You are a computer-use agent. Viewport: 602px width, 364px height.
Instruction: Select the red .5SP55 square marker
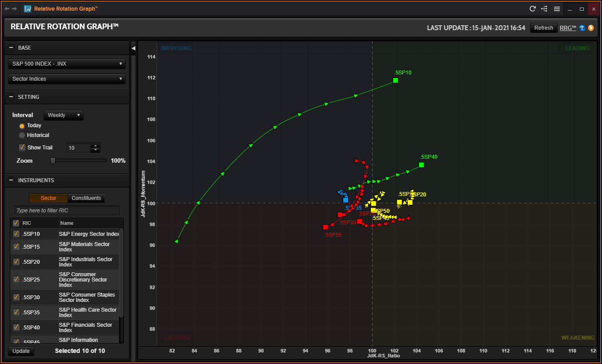pyautogui.click(x=325, y=227)
